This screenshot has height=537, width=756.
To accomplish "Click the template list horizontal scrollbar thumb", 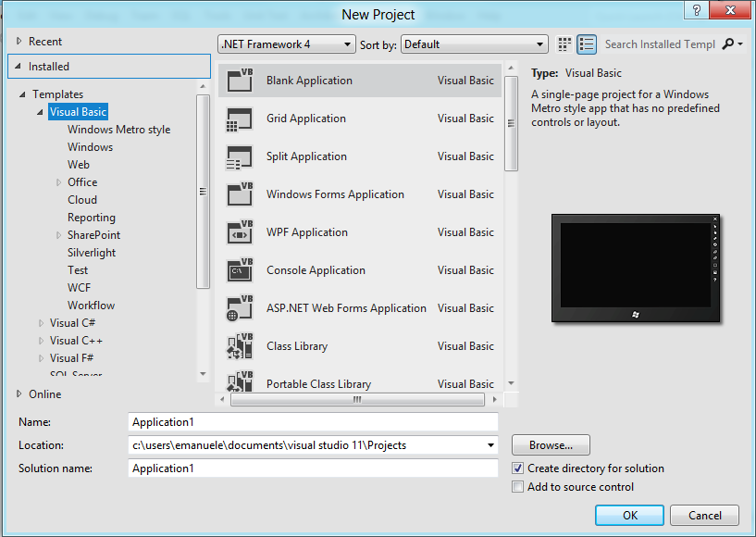I will [357, 399].
